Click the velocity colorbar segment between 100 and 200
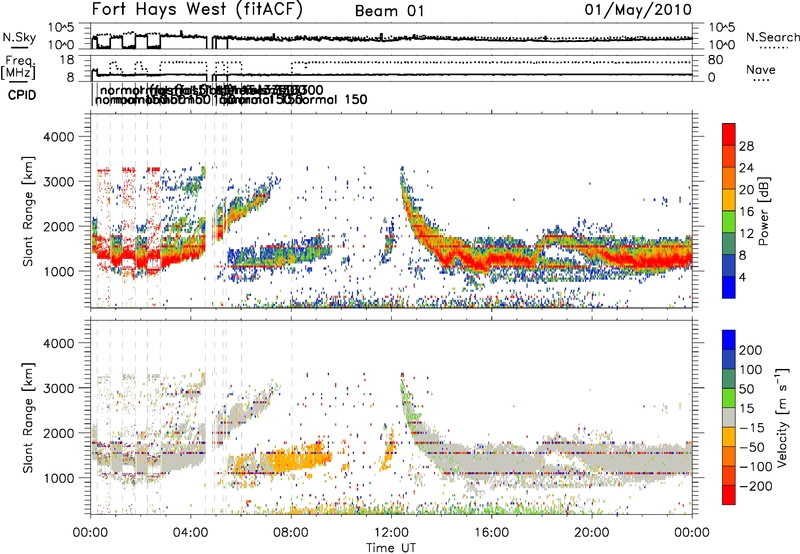800x554 pixels. coord(729,359)
